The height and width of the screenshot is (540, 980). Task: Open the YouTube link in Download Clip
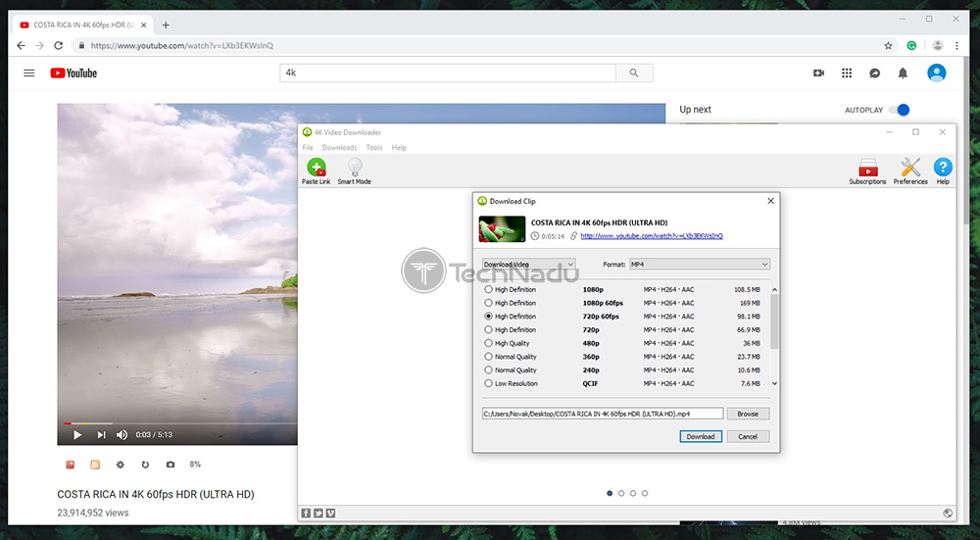coord(652,236)
